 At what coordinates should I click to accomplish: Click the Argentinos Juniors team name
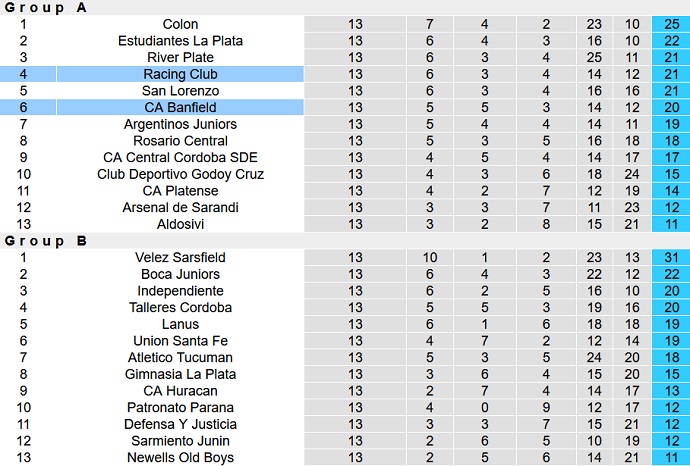(x=180, y=124)
